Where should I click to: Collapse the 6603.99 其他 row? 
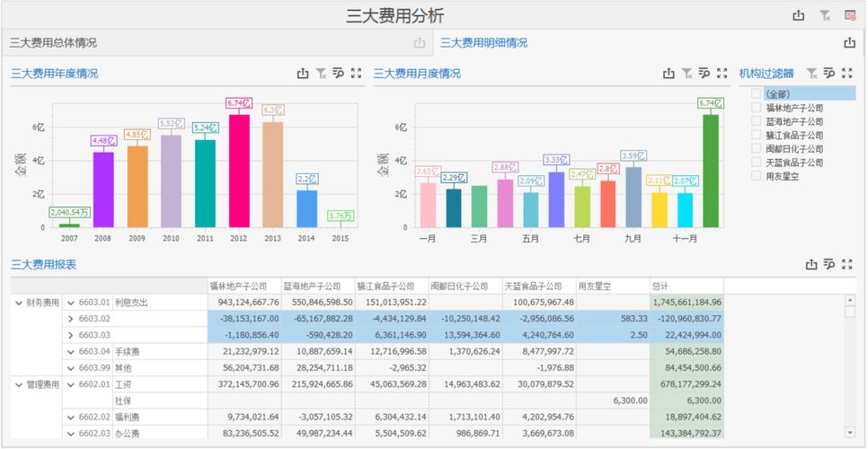tap(71, 368)
